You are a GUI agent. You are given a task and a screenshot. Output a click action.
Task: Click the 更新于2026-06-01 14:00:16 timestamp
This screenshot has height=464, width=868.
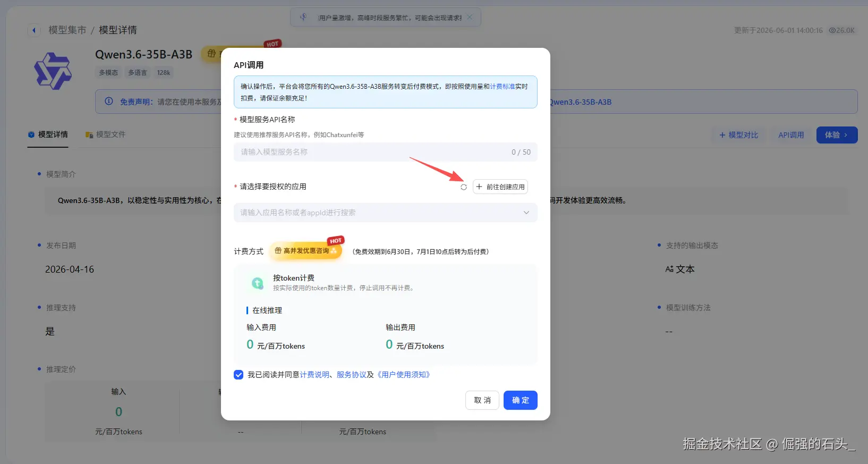pos(778,30)
